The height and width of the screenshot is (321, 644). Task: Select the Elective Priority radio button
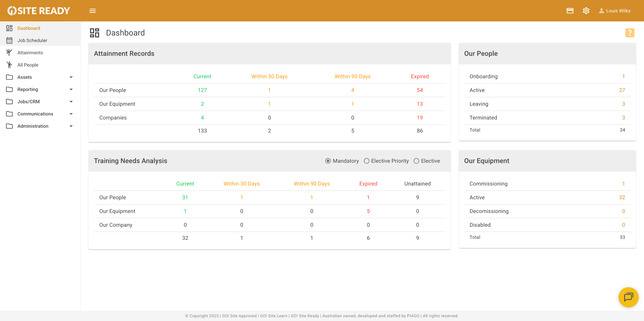click(x=367, y=161)
